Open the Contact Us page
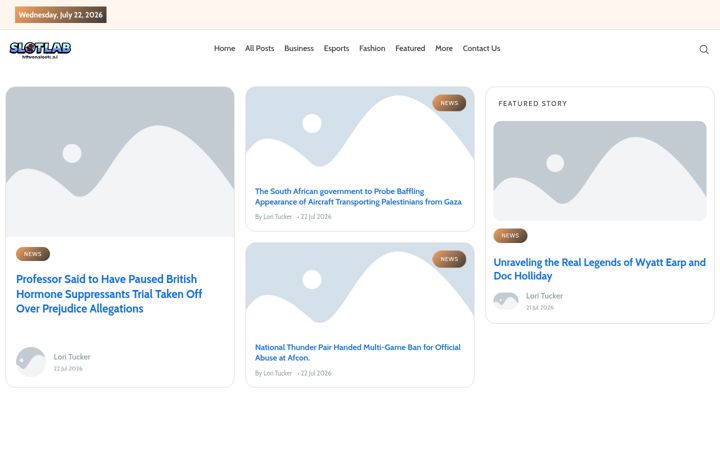The height and width of the screenshot is (450, 720). tap(481, 48)
